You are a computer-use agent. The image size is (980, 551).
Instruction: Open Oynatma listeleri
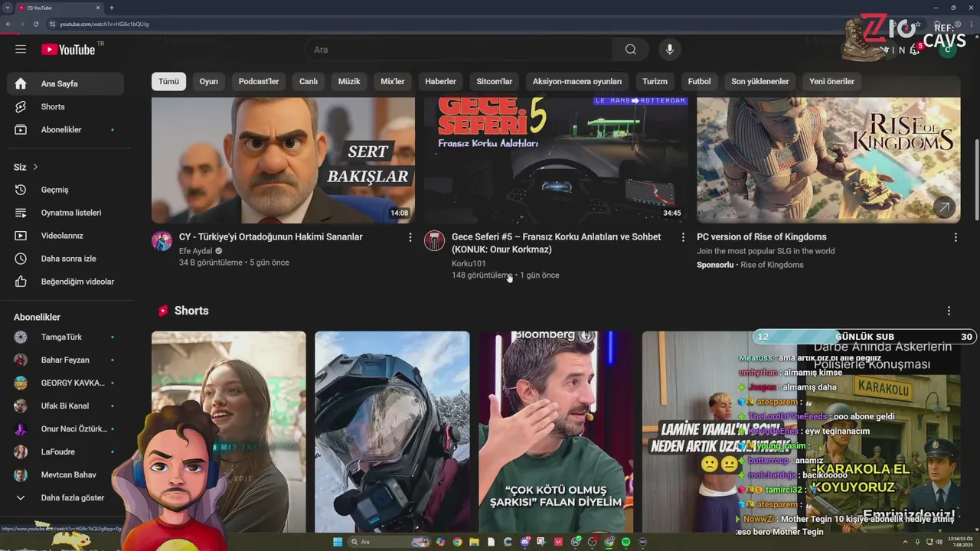tap(66, 213)
